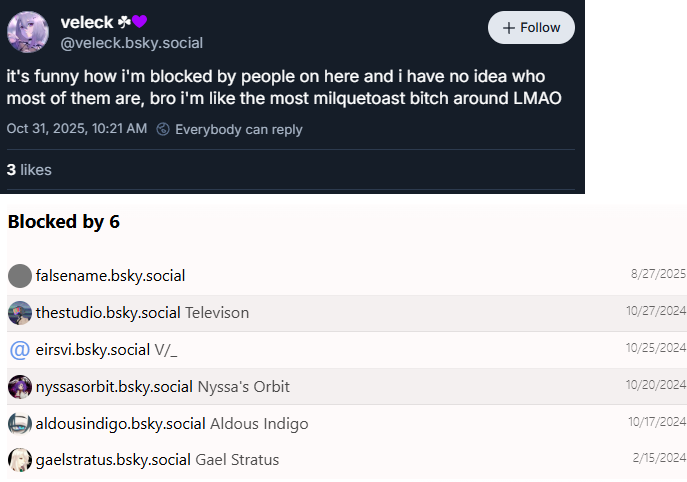The image size is (687, 482).
Task: Click the veleck display name
Action: (x=86, y=22)
